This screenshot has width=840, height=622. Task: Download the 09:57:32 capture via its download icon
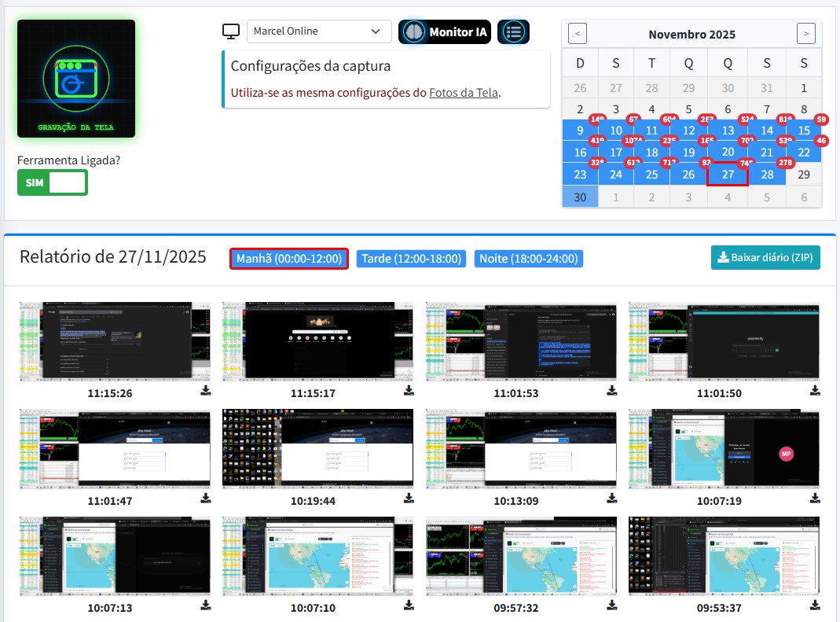pyautogui.click(x=611, y=606)
